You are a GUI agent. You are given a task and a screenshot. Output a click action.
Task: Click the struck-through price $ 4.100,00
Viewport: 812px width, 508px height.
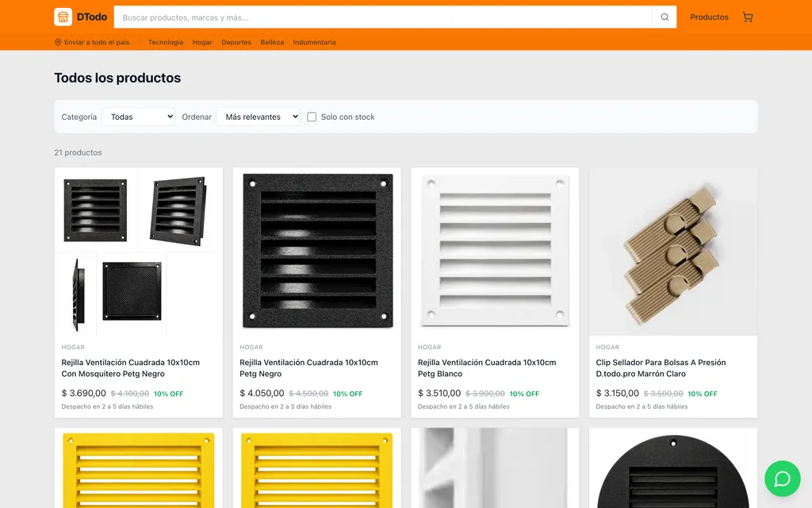click(130, 394)
